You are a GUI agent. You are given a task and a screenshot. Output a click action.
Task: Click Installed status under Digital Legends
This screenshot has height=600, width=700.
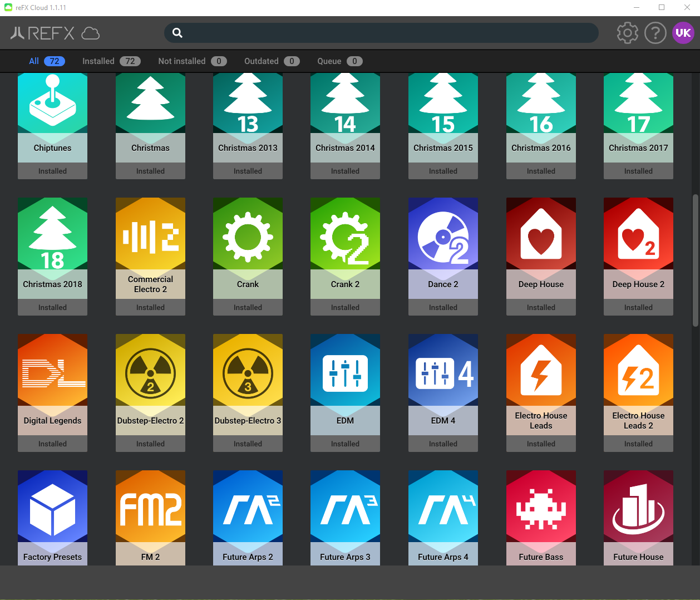pyautogui.click(x=52, y=444)
